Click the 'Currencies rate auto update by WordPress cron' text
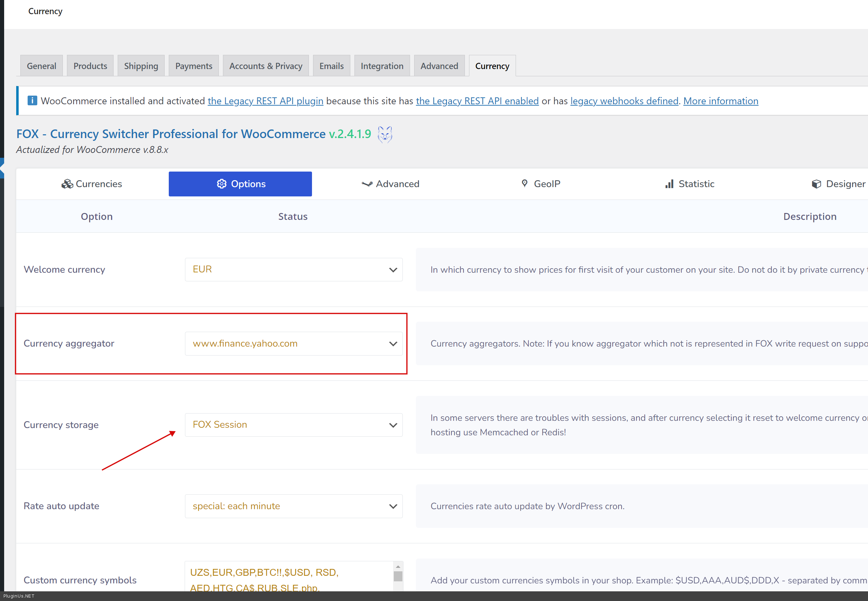Image resolution: width=868 pixels, height=601 pixels. point(527,506)
